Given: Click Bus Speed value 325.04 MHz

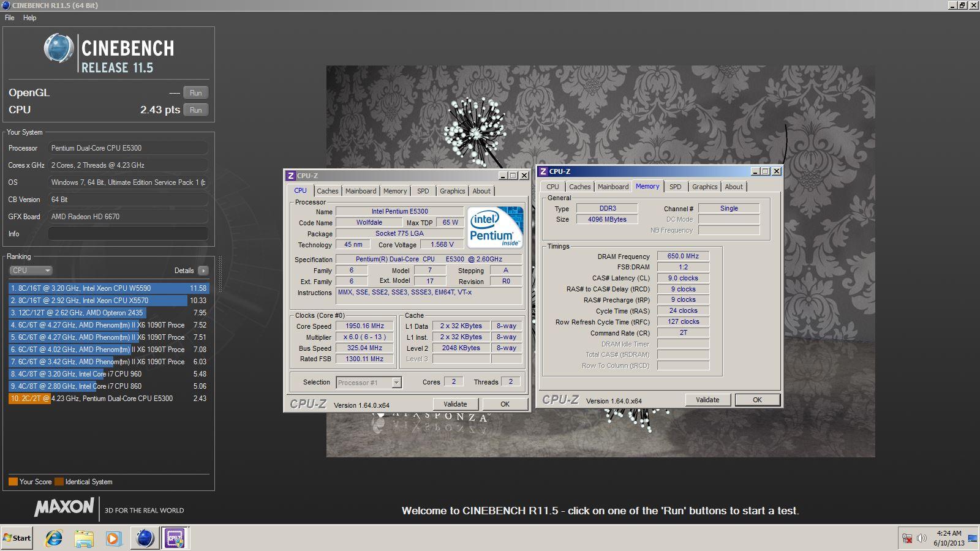Looking at the screenshot, I should (x=365, y=348).
